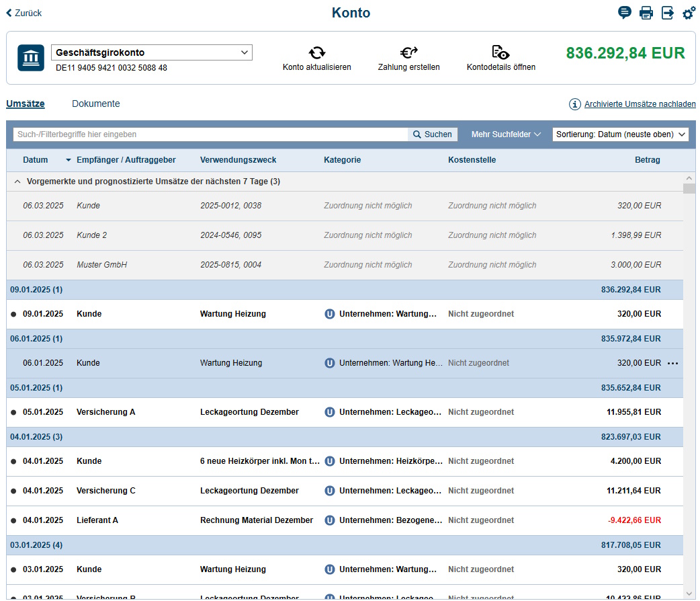Open the settings gears icon
Screen dimensions: 700x601
(x=689, y=13)
